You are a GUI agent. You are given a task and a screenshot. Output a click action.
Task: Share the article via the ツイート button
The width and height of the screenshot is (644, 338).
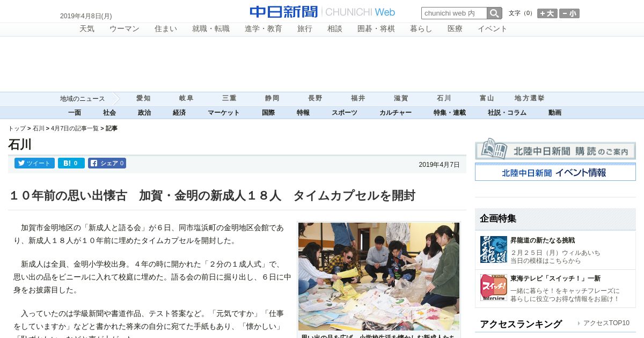pyautogui.click(x=34, y=163)
